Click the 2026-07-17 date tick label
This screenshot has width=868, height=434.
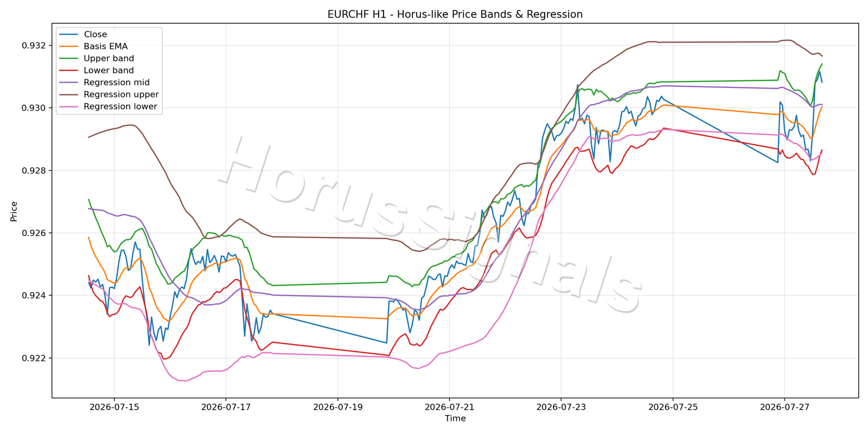pyautogui.click(x=226, y=407)
